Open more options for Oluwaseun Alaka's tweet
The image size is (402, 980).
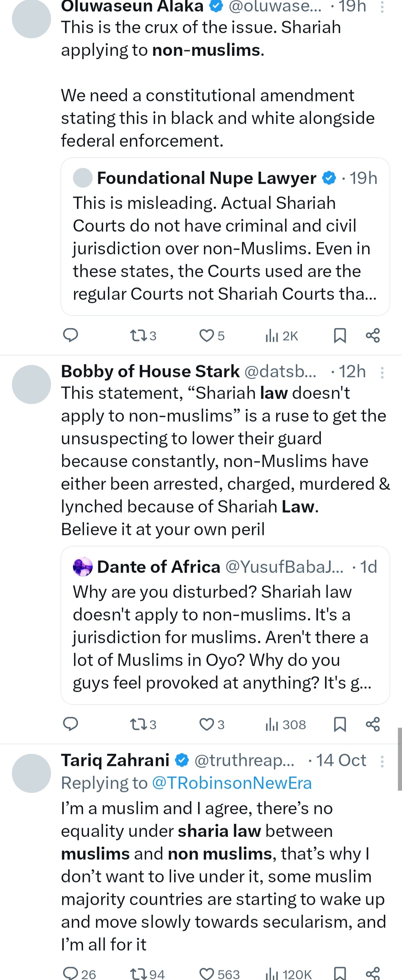tap(382, 7)
